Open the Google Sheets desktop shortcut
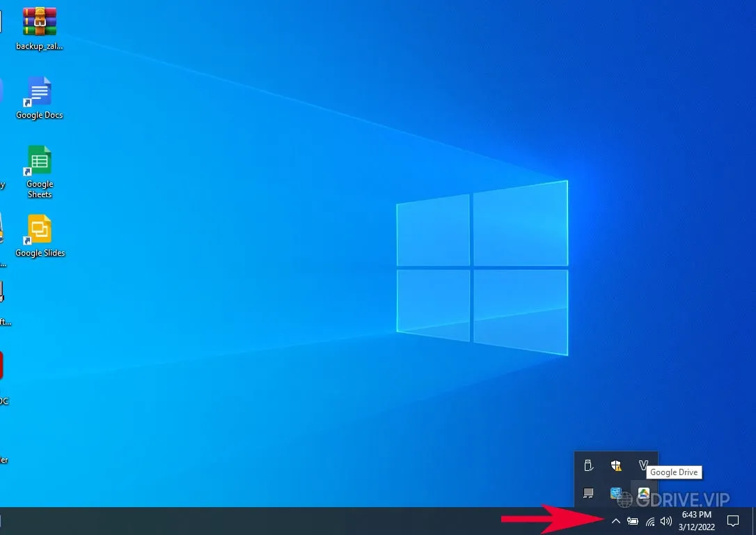Viewport: 756px width, 535px height. pyautogui.click(x=38, y=160)
